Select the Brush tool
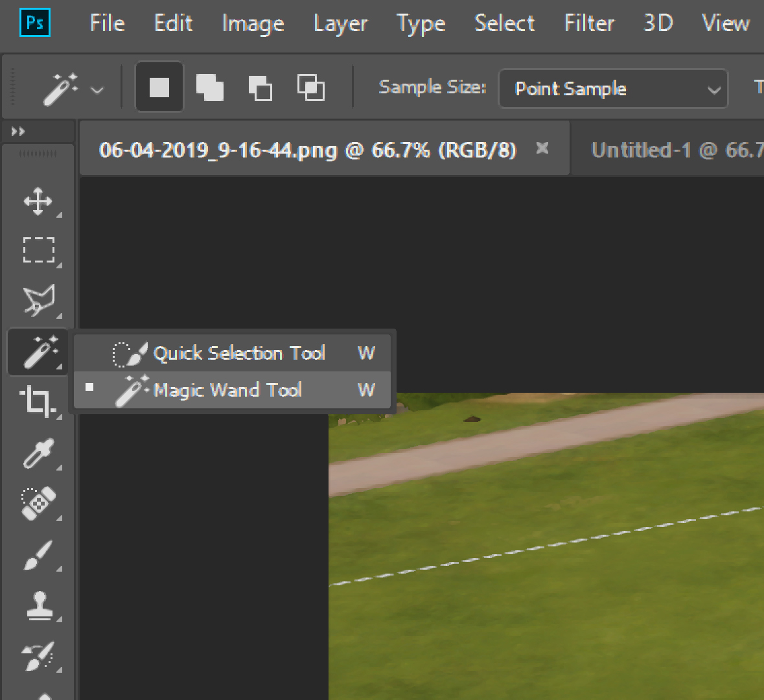Image resolution: width=764 pixels, height=700 pixels. [38, 555]
